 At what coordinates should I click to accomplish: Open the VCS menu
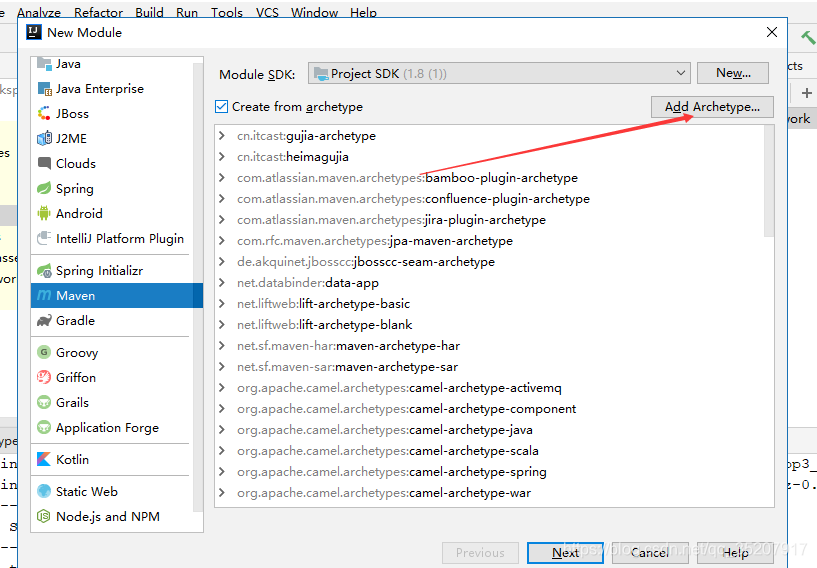267,13
